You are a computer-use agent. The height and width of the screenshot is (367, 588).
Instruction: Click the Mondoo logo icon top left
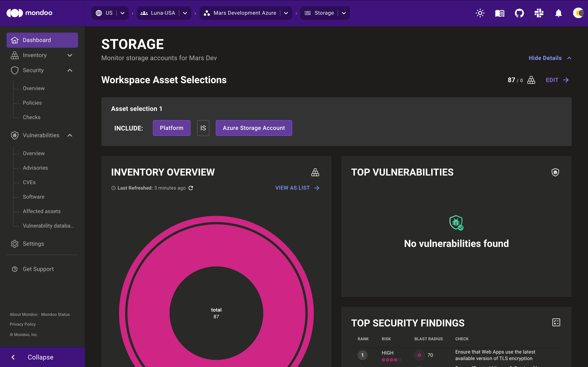pyautogui.click(x=13, y=13)
